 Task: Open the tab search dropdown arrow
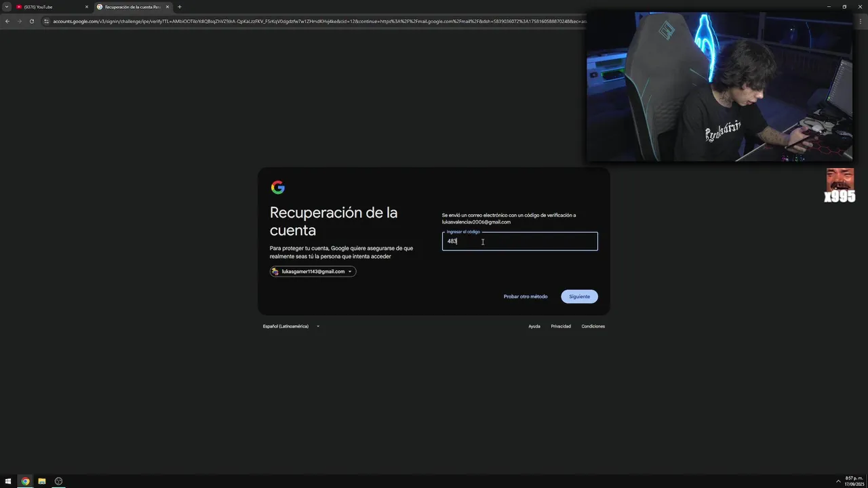click(x=7, y=7)
